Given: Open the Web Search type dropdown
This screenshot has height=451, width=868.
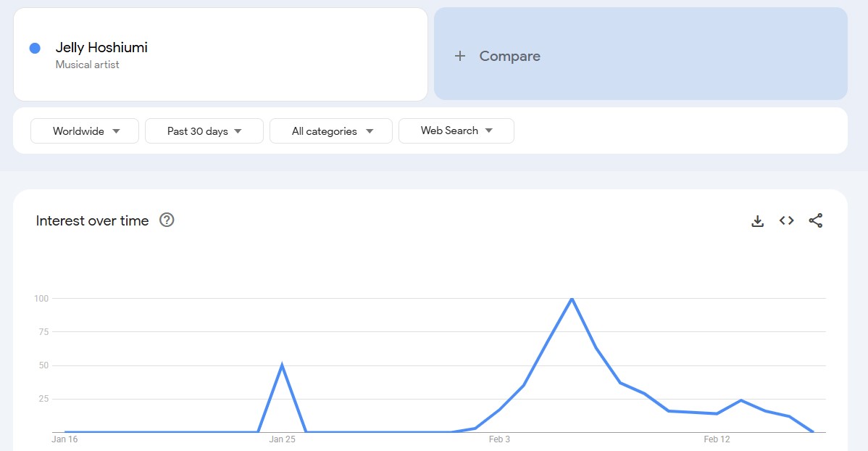Looking at the screenshot, I should [456, 131].
